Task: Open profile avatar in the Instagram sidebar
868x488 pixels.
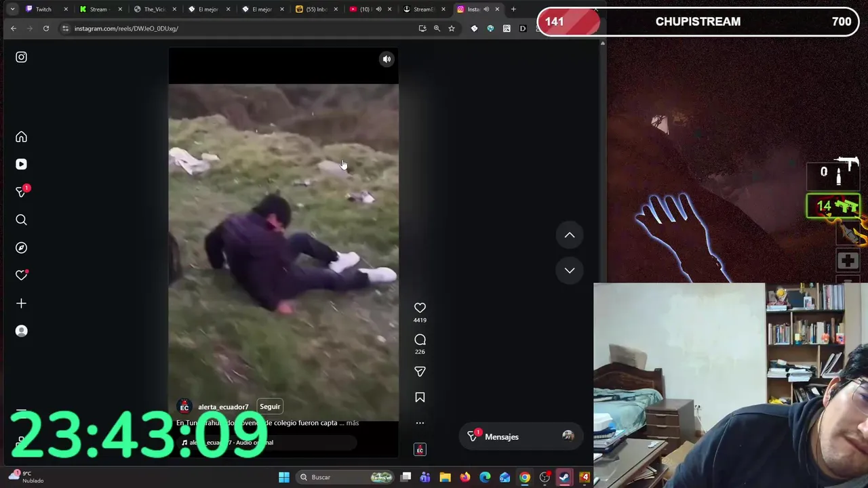Action: pyautogui.click(x=21, y=331)
